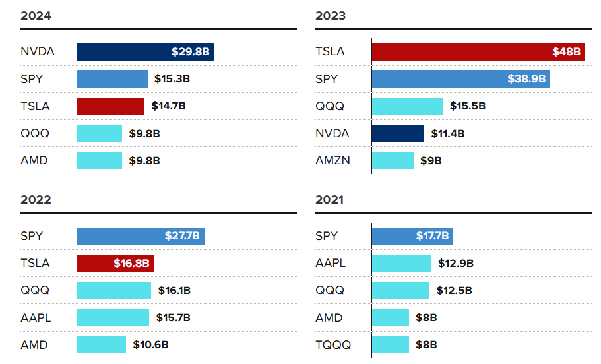
Task: Select the 2021 chart heading
Action: pyautogui.click(x=330, y=200)
